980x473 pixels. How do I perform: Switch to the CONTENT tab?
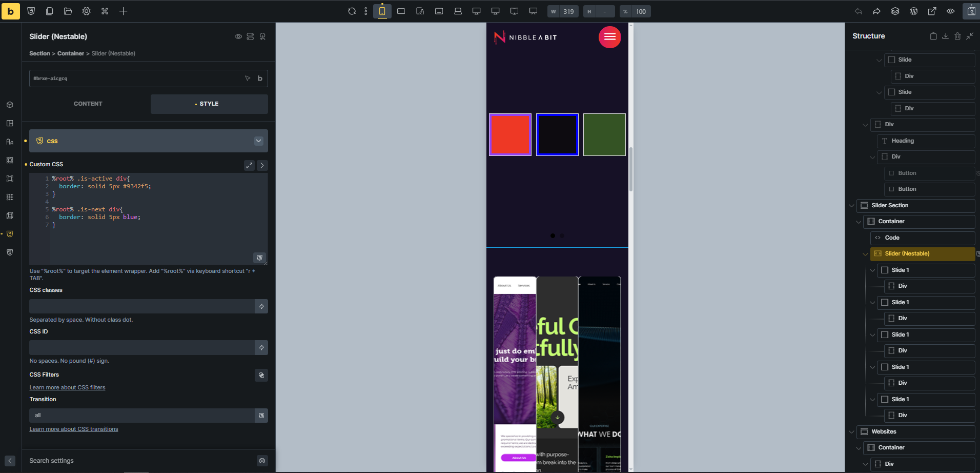click(88, 104)
